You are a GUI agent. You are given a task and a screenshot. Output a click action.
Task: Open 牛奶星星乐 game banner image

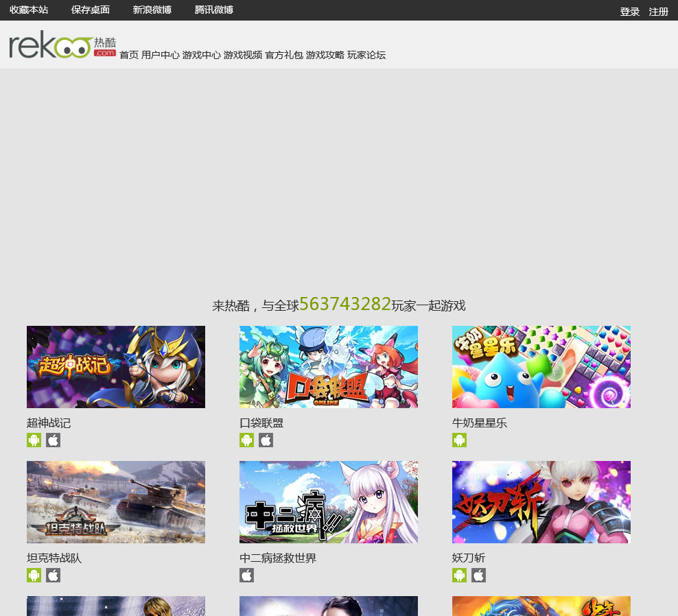541,367
